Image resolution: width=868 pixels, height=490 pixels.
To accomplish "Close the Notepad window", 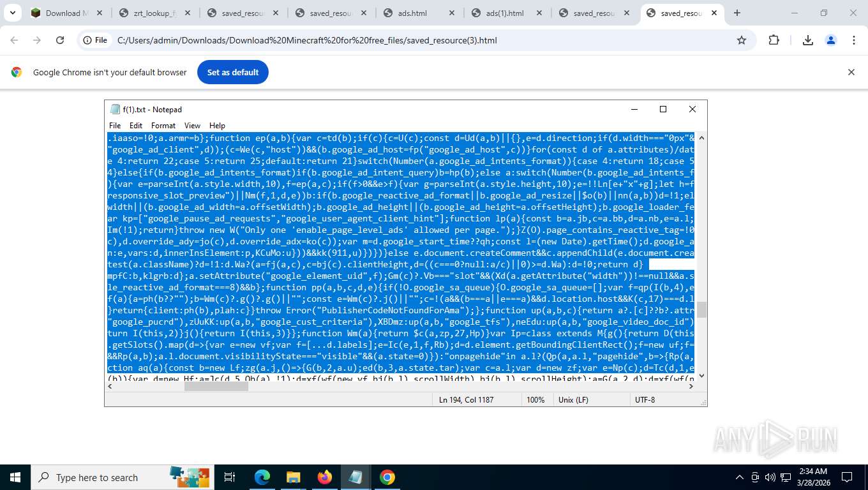I will click(692, 109).
